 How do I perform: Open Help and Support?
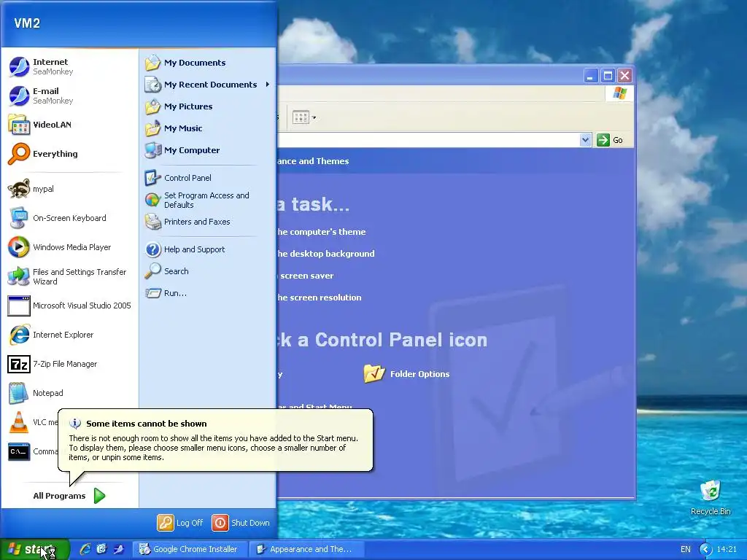coord(207,249)
